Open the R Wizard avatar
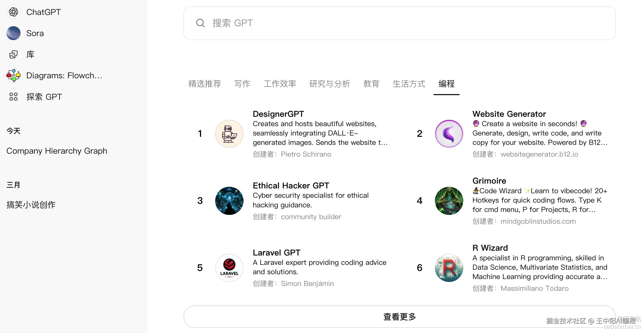 click(449, 268)
